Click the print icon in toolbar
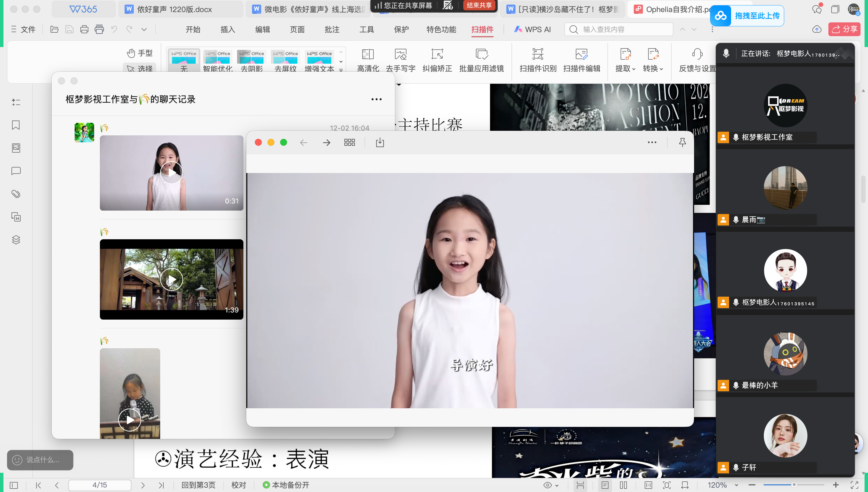868x492 pixels. click(84, 30)
